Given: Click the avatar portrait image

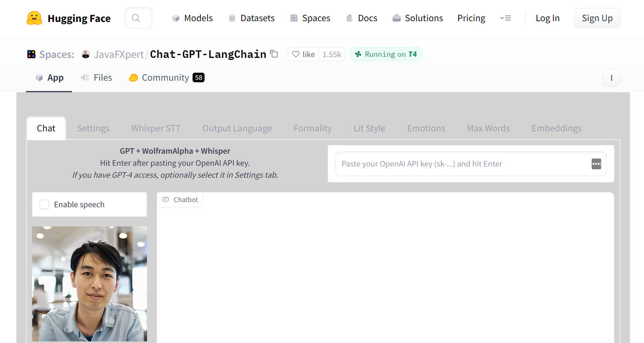Looking at the screenshot, I should (89, 284).
